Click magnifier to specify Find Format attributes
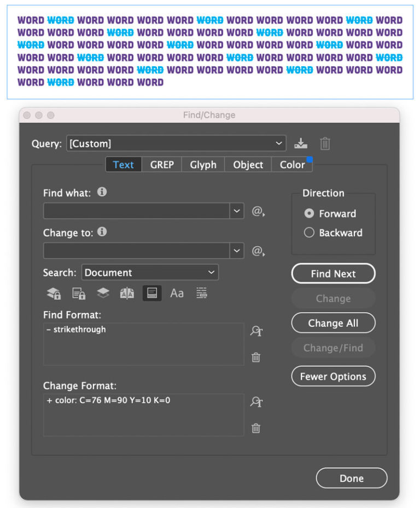 [x=256, y=332]
